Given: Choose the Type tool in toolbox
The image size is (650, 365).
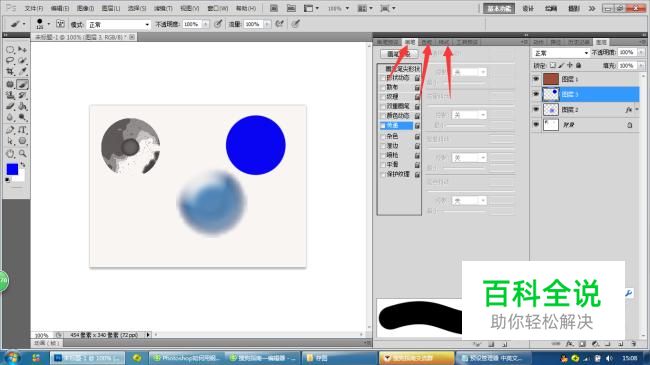Looking at the screenshot, I should [x=22, y=130].
